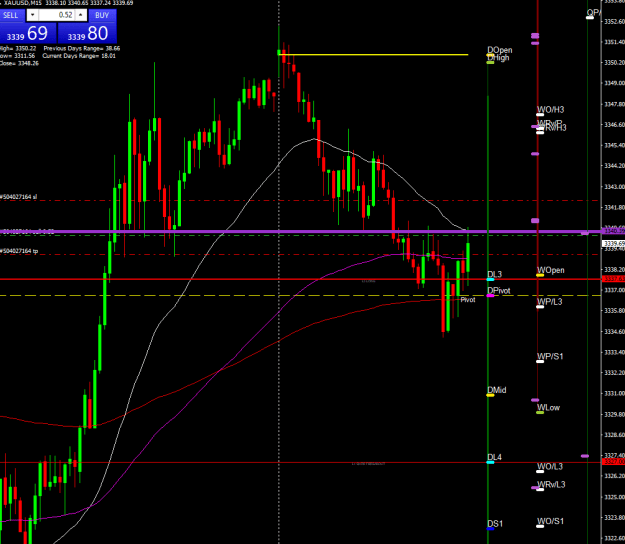Screen dimensions: 625x544
Task: Click the cyan DL4 marker dash
Action: [x=490, y=462]
